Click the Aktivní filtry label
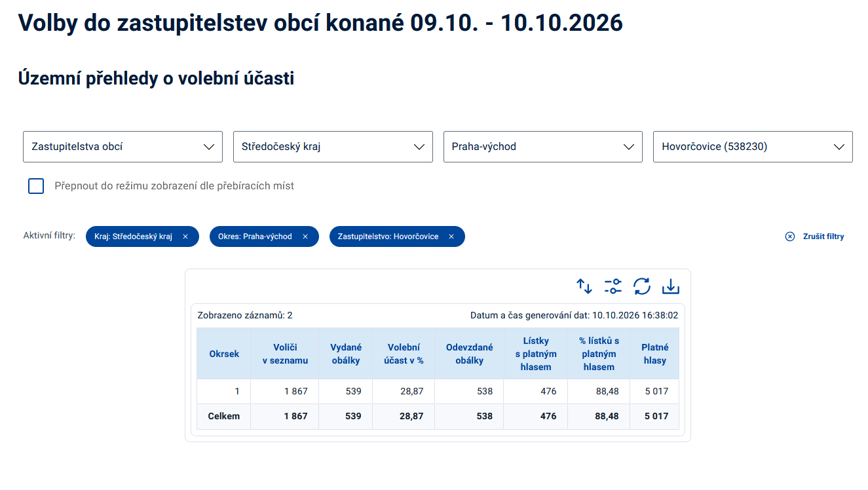 tap(49, 236)
